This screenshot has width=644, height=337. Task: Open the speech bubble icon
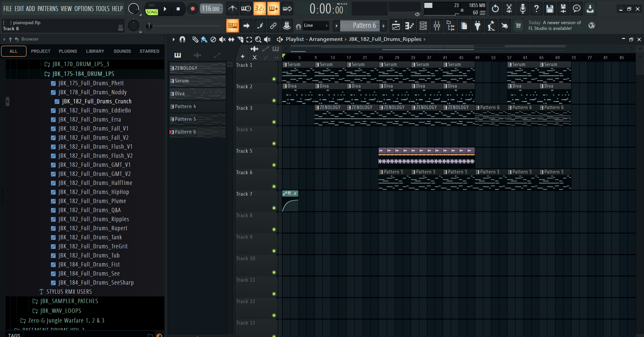click(577, 9)
